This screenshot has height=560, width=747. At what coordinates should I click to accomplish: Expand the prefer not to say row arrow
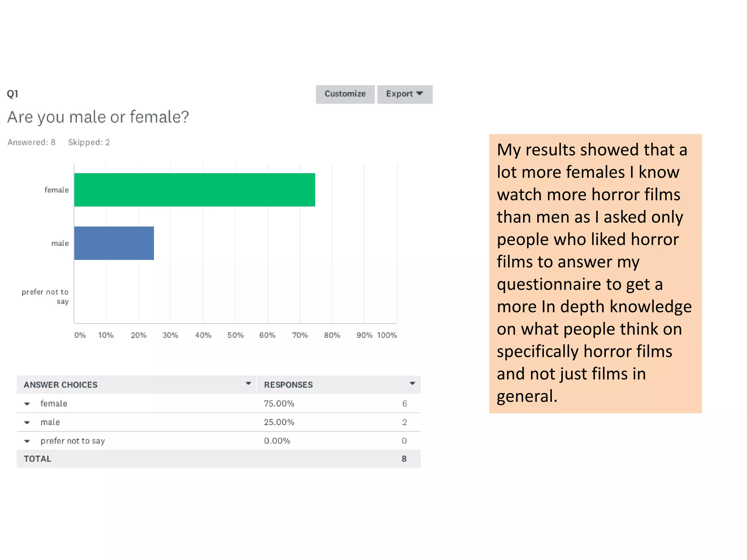pyautogui.click(x=27, y=441)
